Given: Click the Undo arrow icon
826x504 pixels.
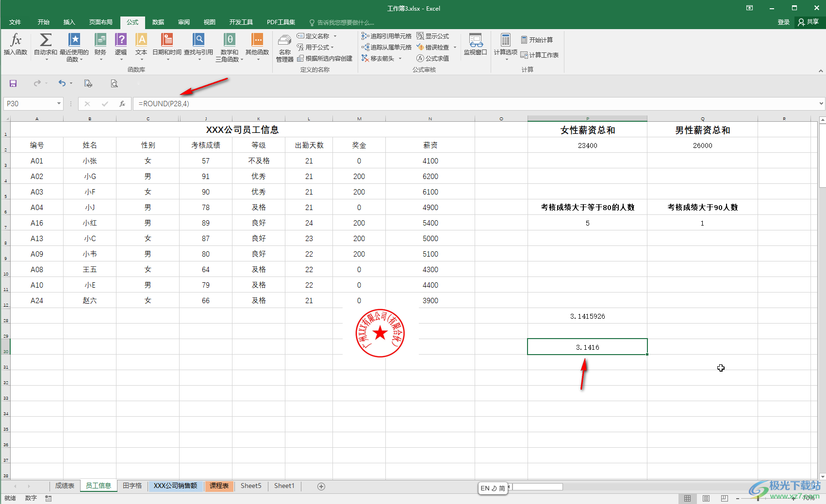Looking at the screenshot, I should point(62,83).
